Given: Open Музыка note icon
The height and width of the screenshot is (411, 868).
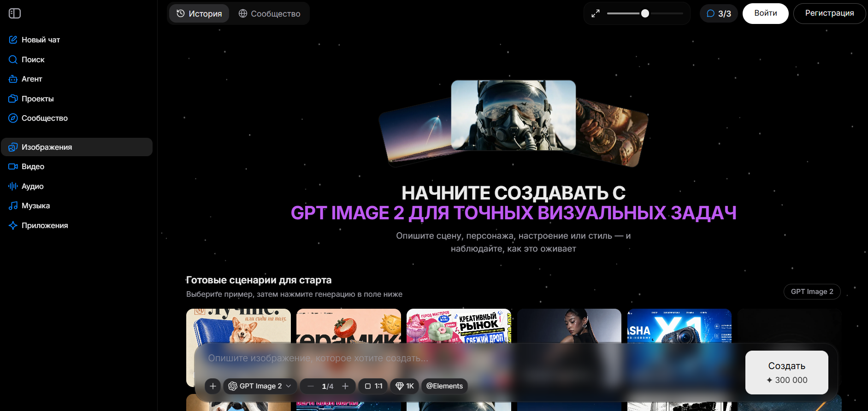Looking at the screenshot, I should click(x=13, y=205).
